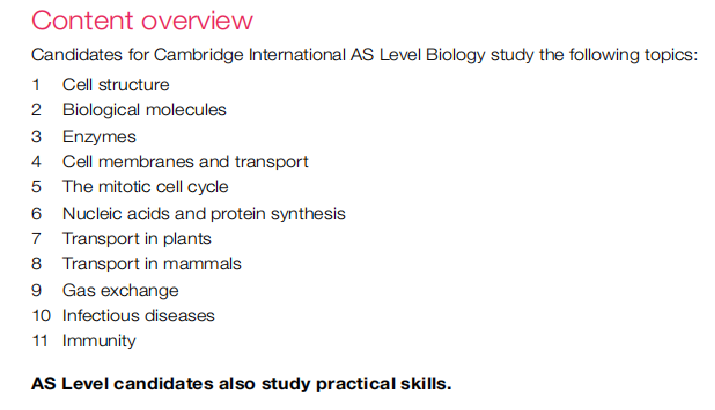
Task: Click the intro sentence about Cambridge International candidates
Action: pyautogui.click(x=365, y=54)
